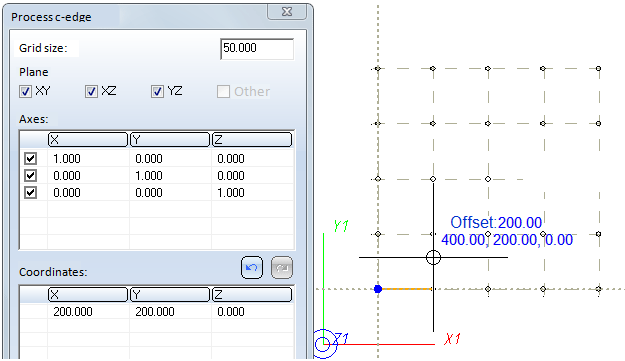The image size is (625, 361).
Task: Click the orange edge segment on canvas
Action: 407,289
